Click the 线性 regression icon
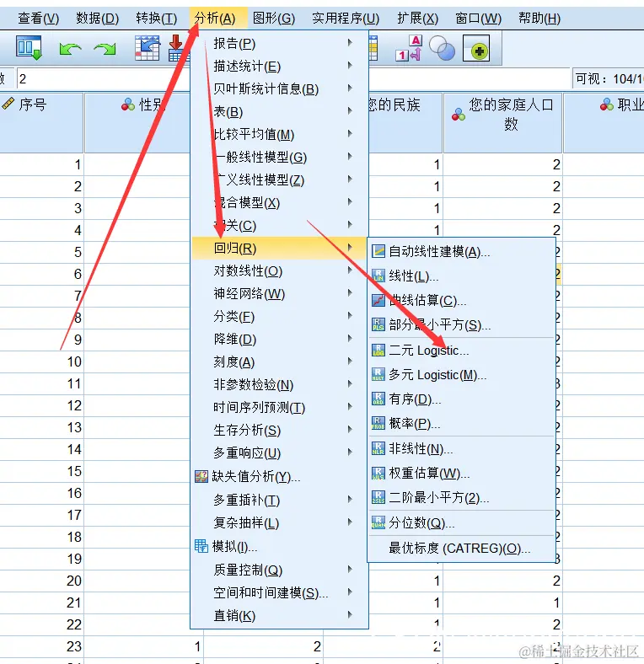 coord(378,276)
